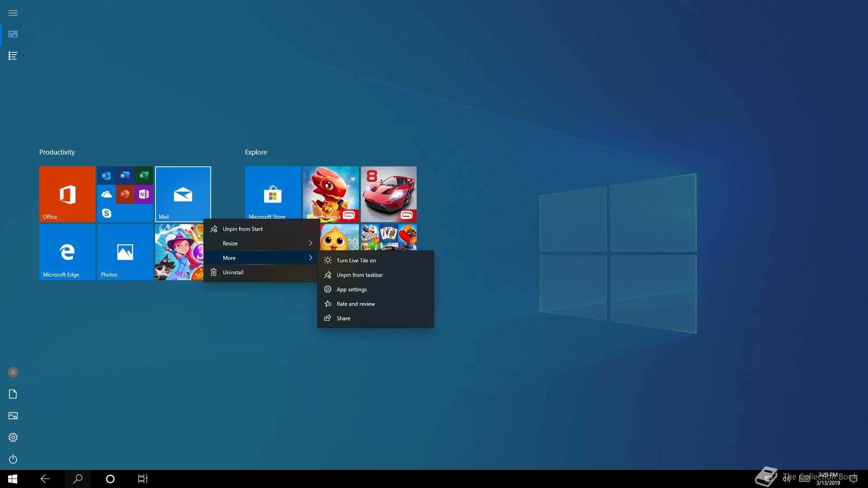Launch OneNote small tile
The image size is (868, 488).
click(x=144, y=194)
